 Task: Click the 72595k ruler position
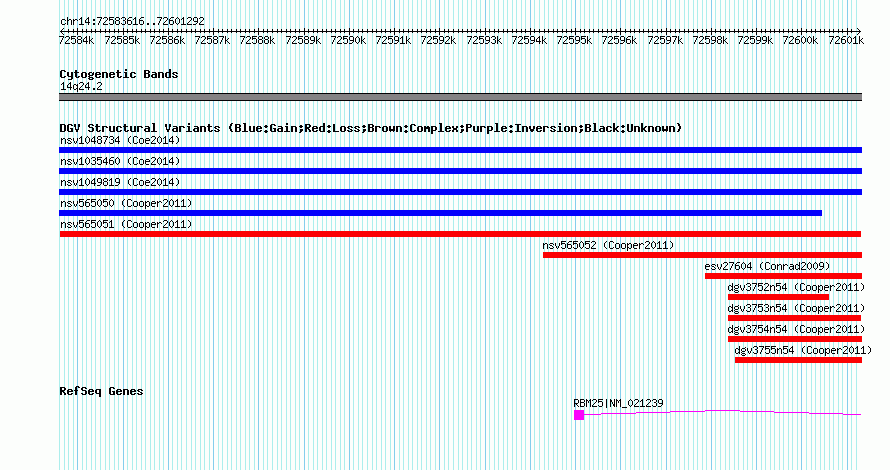pyautogui.click(x=574, y=40)
